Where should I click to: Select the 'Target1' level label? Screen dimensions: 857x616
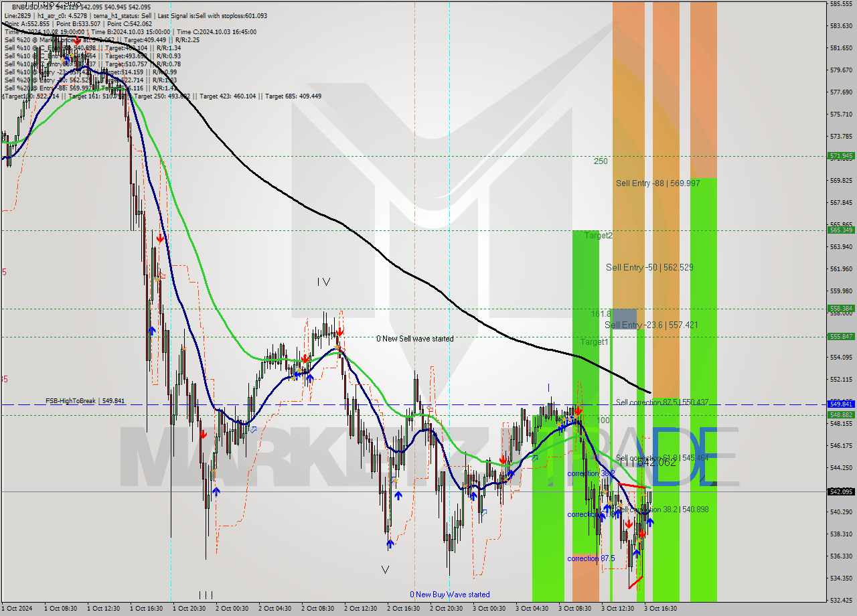(x=594, y=342)
